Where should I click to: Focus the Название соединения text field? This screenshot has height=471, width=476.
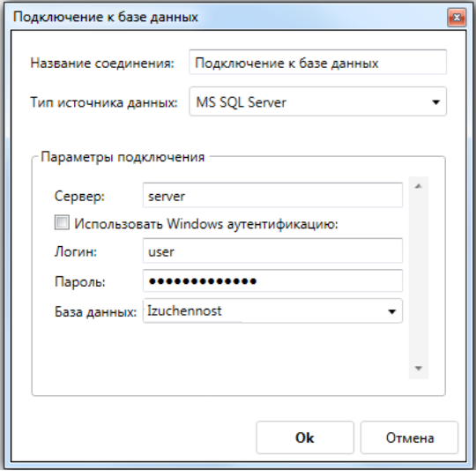[317, 63]
